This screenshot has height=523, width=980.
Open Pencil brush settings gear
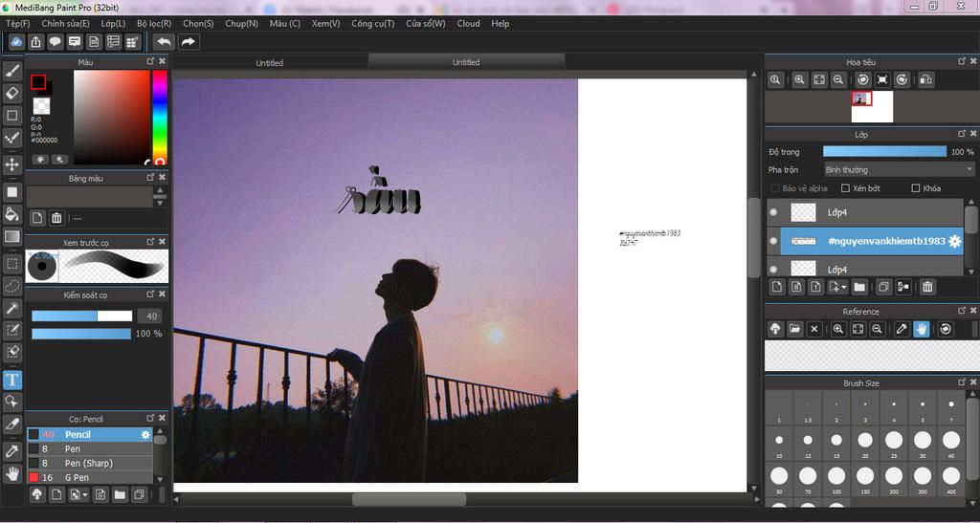click(145, 434)
